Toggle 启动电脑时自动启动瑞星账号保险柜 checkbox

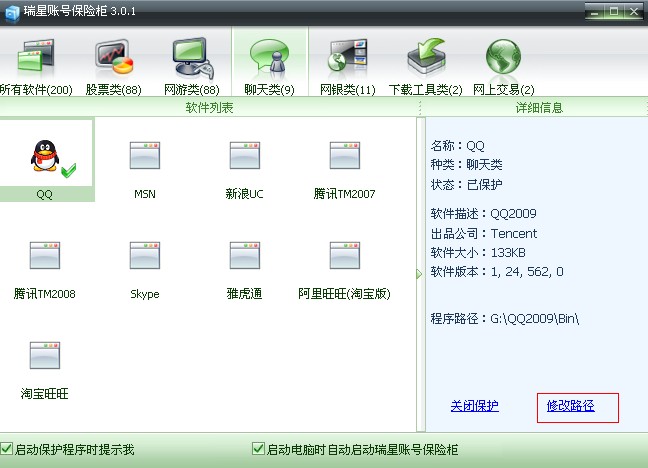(x=258, y=449)
